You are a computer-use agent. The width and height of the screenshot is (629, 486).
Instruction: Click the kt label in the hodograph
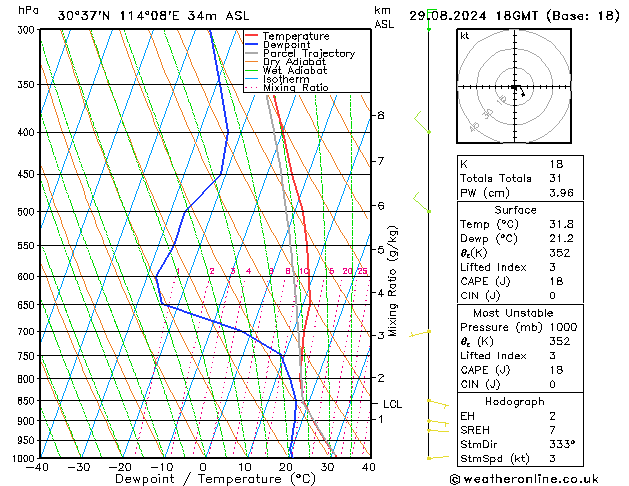point(465,36)
